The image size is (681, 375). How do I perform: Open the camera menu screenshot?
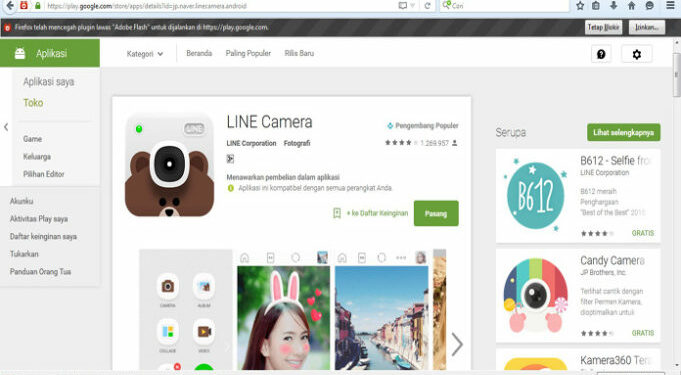click(186, 310)
